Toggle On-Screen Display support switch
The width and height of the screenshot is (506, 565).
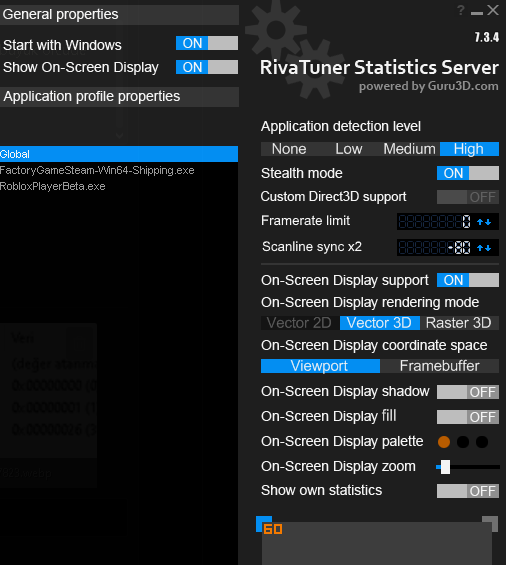pos(468,280)
